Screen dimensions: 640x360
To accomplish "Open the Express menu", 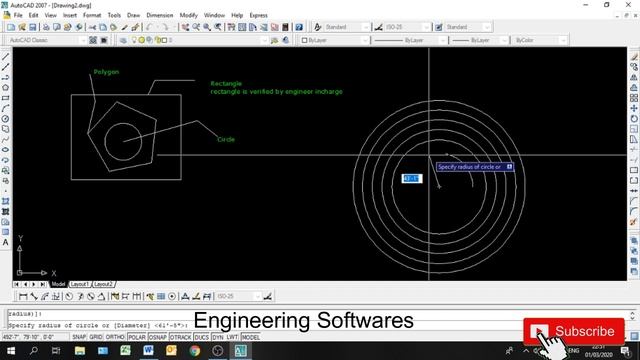I will click(258, 16).
